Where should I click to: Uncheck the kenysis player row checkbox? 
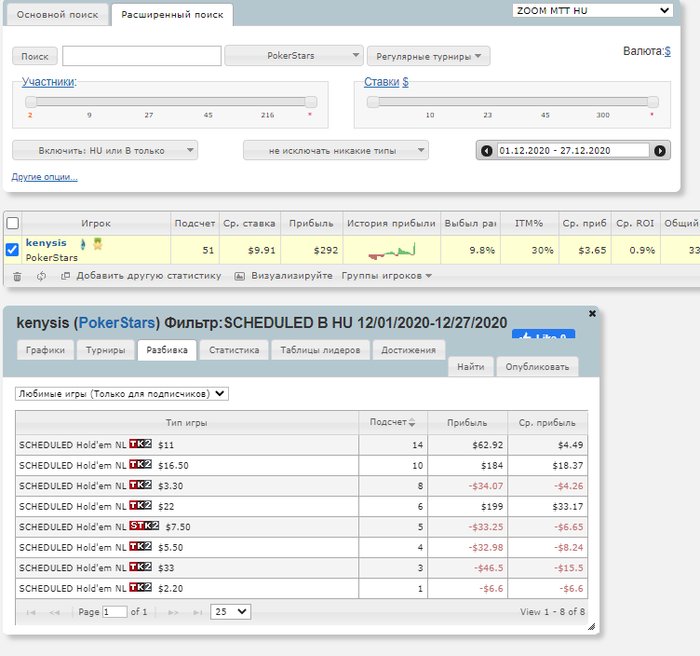point(12,250)
